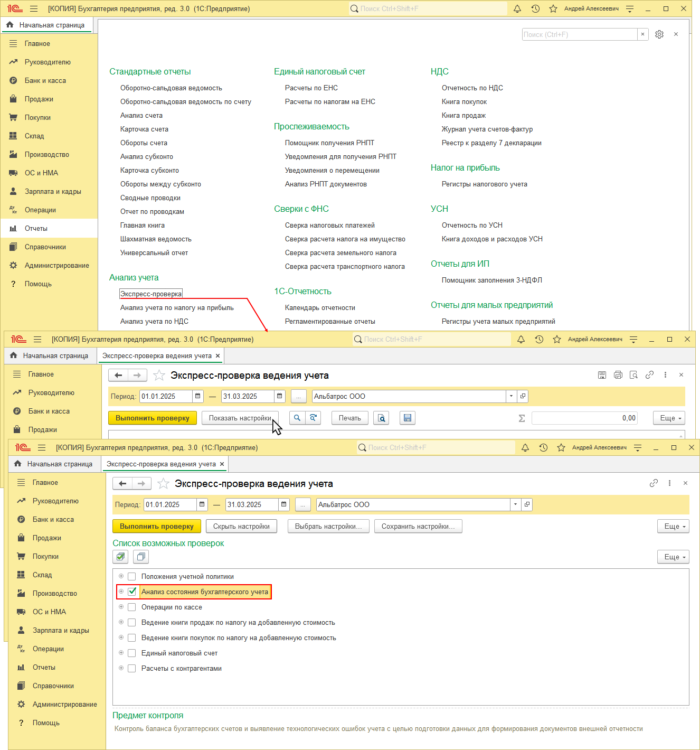The height and width of the screenshot is (750, 700).
Task: Click the blue save diskette icon after Печать
Action: 408,418
